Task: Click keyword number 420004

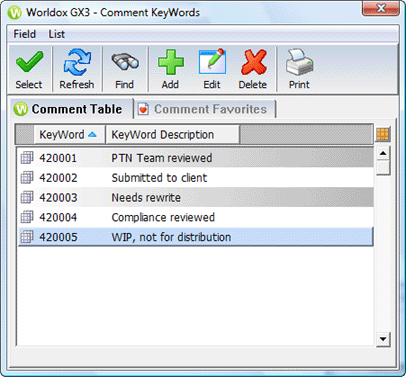Action: [58, 217]
